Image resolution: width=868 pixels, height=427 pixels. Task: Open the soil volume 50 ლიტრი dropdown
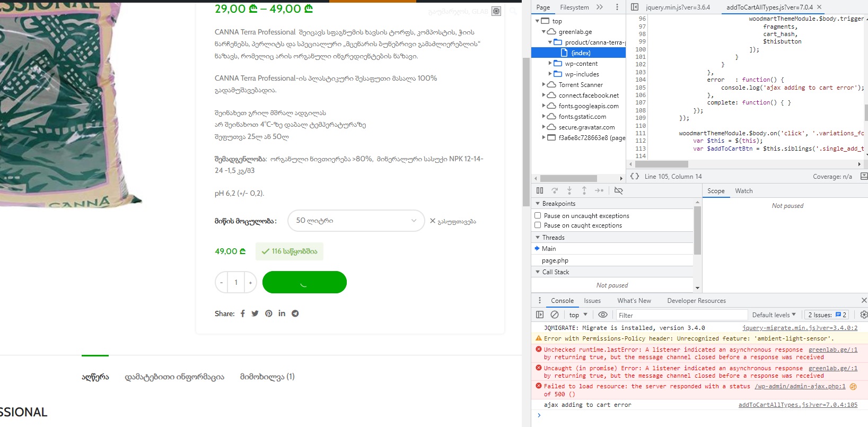coord(356,221)
